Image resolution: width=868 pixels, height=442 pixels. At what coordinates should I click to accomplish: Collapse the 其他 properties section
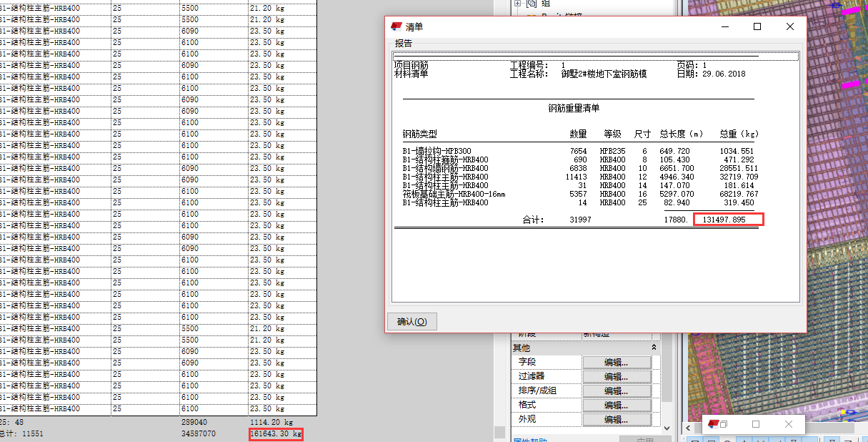tap(654, 348)
